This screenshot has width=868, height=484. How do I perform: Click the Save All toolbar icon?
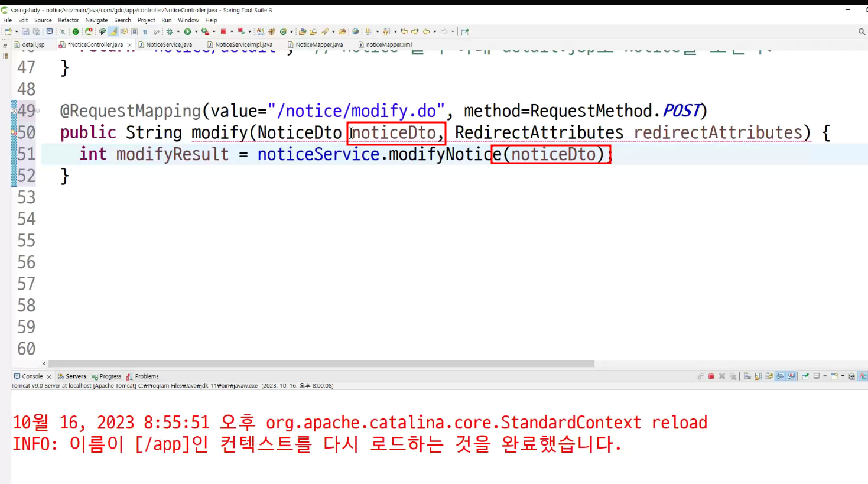[37, 31]
